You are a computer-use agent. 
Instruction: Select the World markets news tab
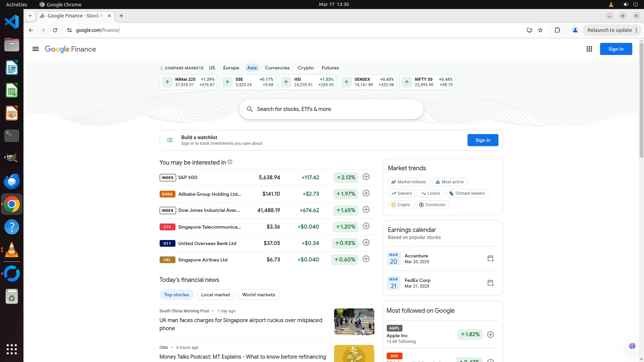[x=259, y=295]
